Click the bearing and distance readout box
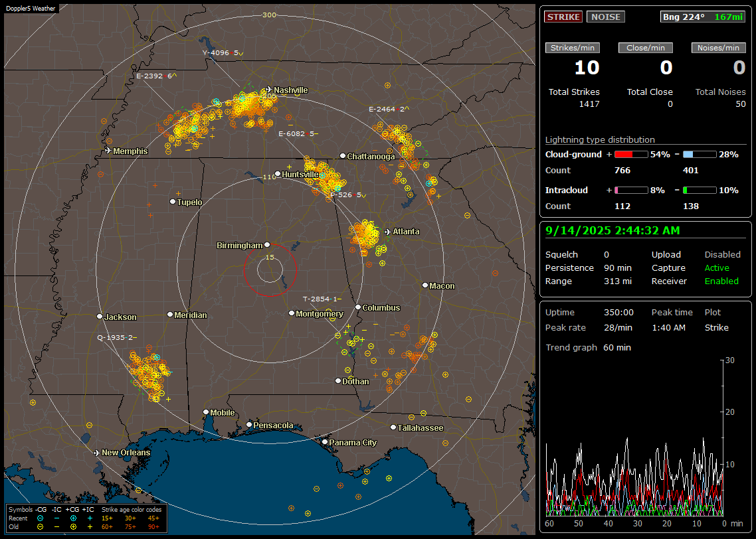The width and height of the screenshot is (756, 539). pyautogui.click(x=703, y=17)
